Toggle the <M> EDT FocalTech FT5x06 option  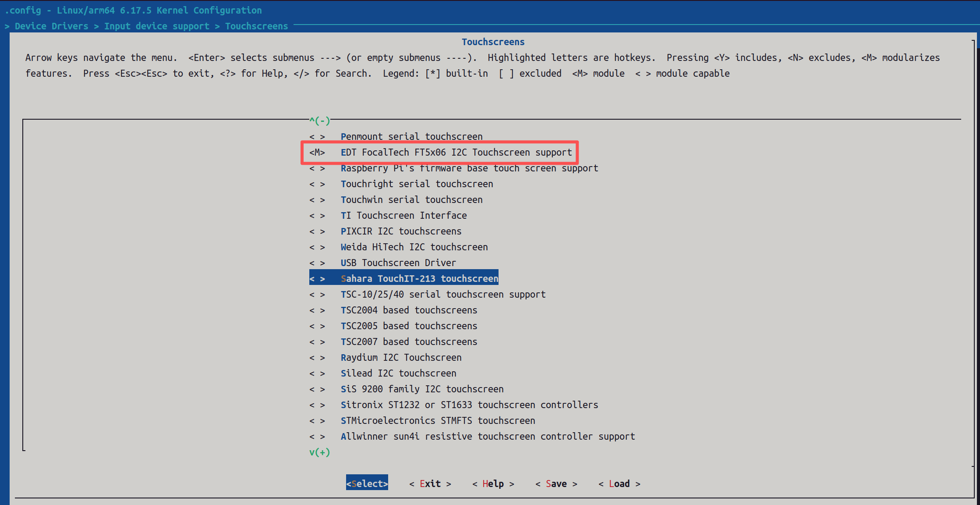pyautogui.click(x=317, y=153)
